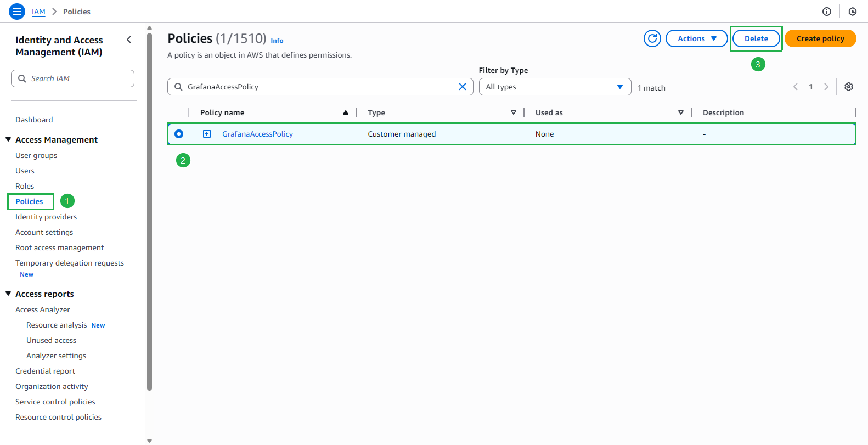Open the Roles page
Image resolution: width=868 pixels, height=445 pixels.
point(25,186)
